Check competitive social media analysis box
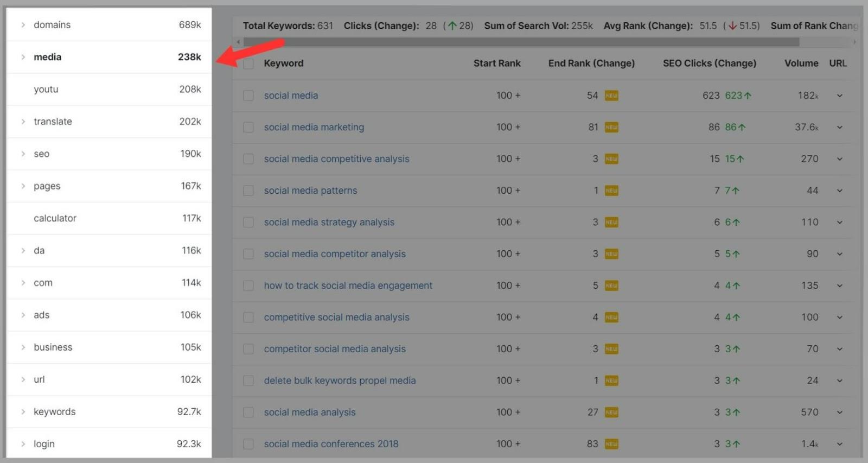The width and height of the screenshot is (868, 463). (248, 317)
